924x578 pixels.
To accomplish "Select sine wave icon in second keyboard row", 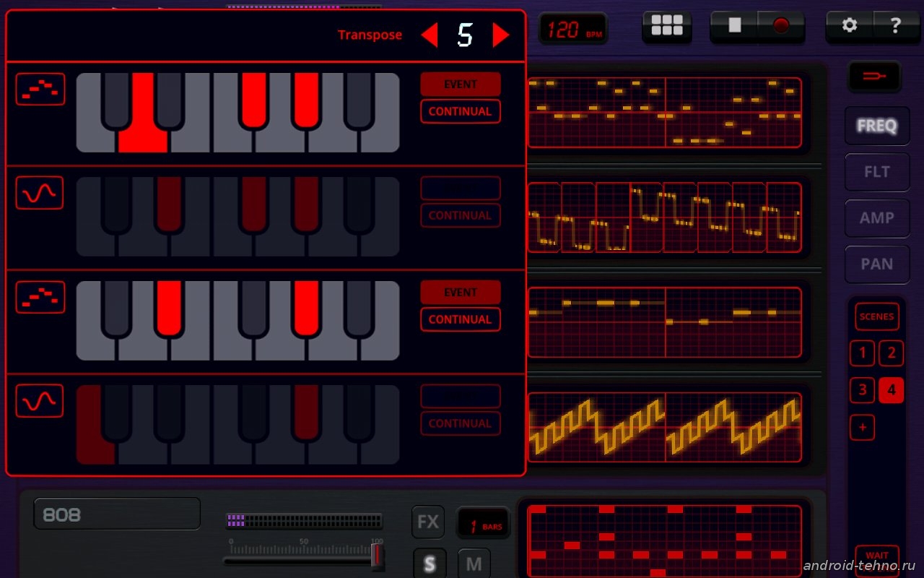I will [40, 193].
